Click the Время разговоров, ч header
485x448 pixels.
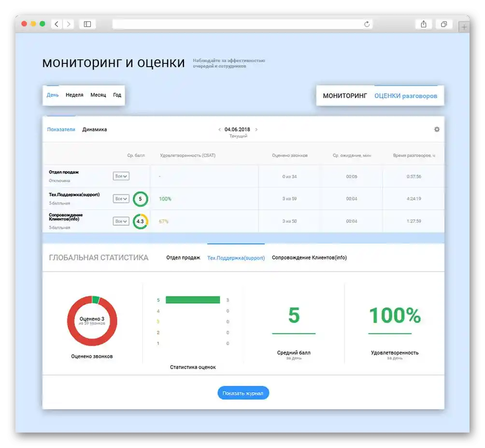(x=414, y=155)
